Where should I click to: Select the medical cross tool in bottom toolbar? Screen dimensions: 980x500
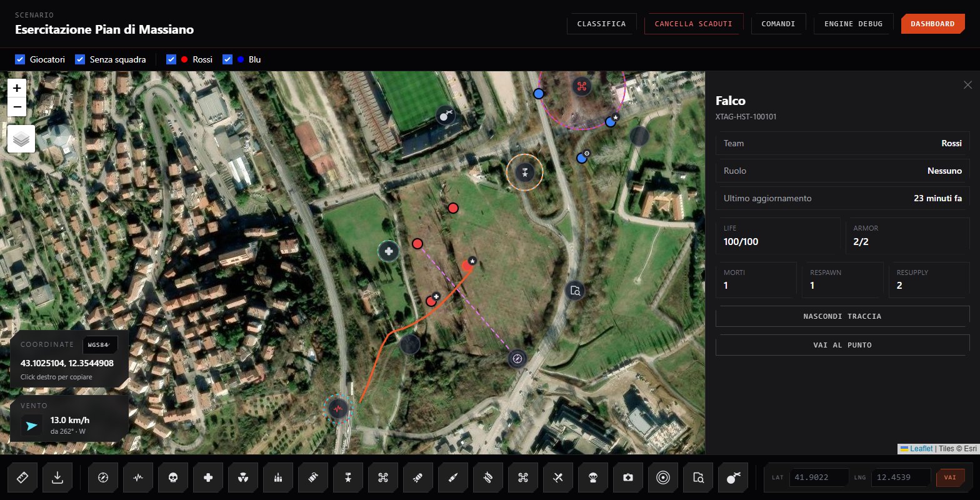coord(209,478)
